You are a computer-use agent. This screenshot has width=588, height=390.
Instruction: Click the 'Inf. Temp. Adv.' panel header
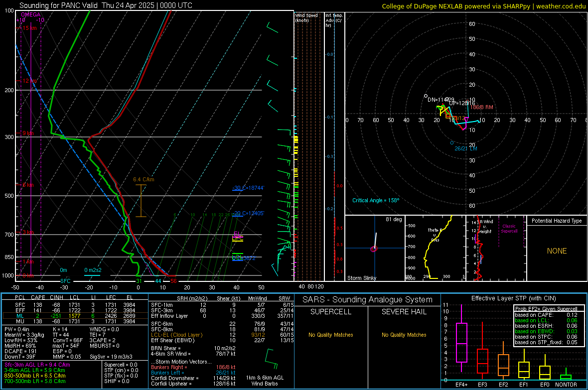(x=334, y=20)
